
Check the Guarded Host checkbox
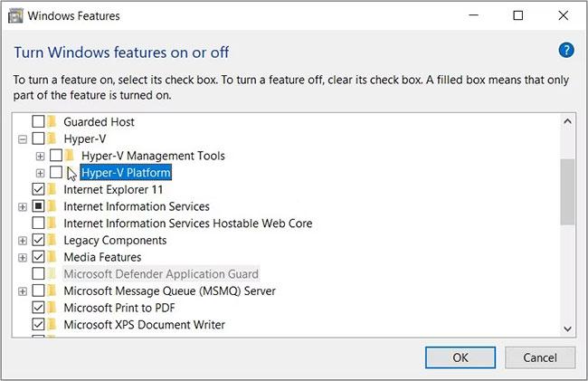pos(38,121)
